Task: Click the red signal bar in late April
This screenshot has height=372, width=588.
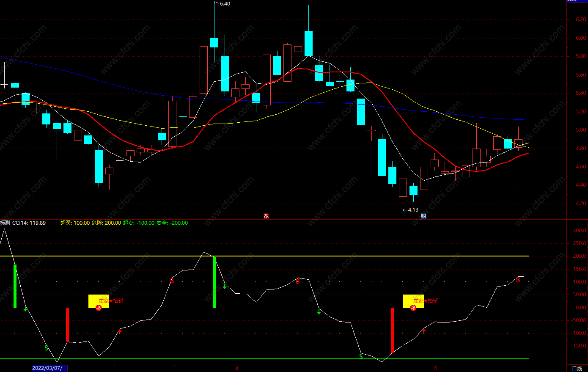Action: click(393, 330)
